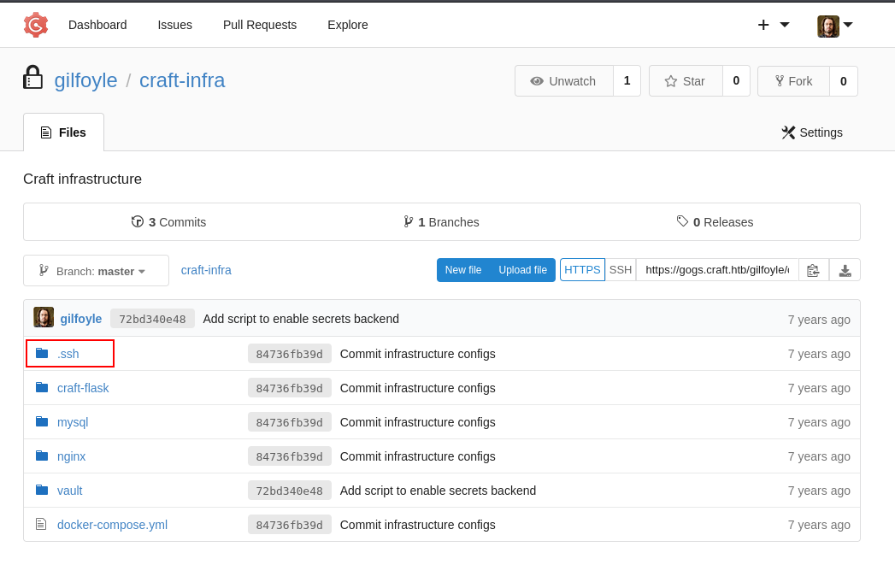Click the folder icon for mysql
Screen dimensions: 895x588
click(42, 422)
